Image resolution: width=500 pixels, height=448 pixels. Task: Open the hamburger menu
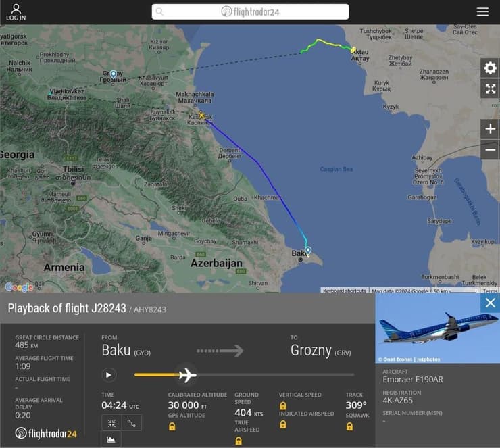coord(482,11)
